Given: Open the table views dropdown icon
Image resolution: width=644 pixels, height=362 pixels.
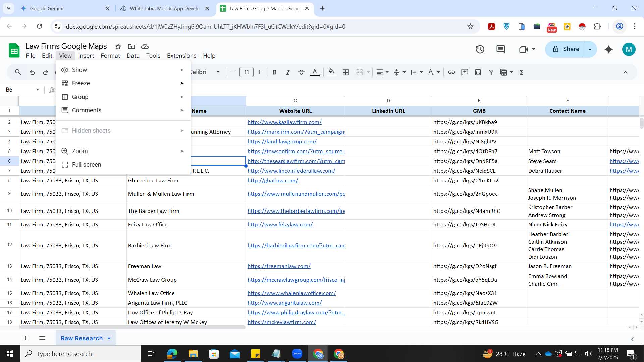Looking at the screenshot, I should coord(506,72).
